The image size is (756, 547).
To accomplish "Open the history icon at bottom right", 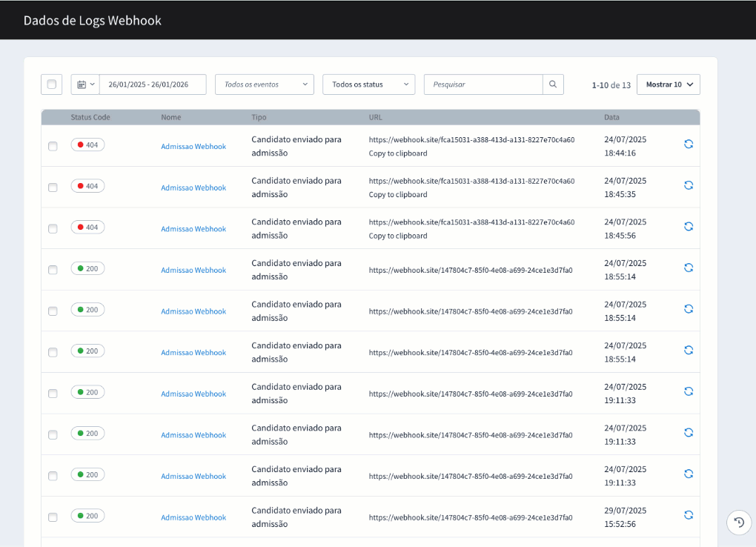I will point(738,523).
